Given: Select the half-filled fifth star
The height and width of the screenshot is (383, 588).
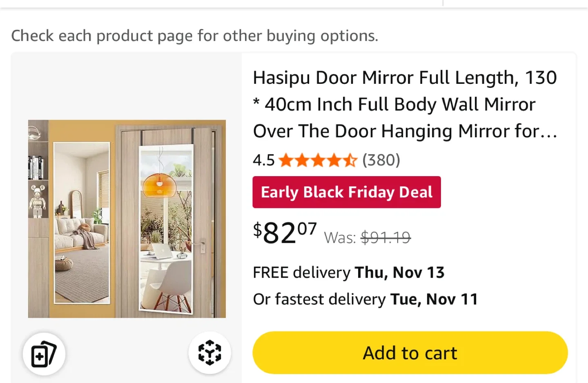Looking at the screenshot, I should 350,160.
